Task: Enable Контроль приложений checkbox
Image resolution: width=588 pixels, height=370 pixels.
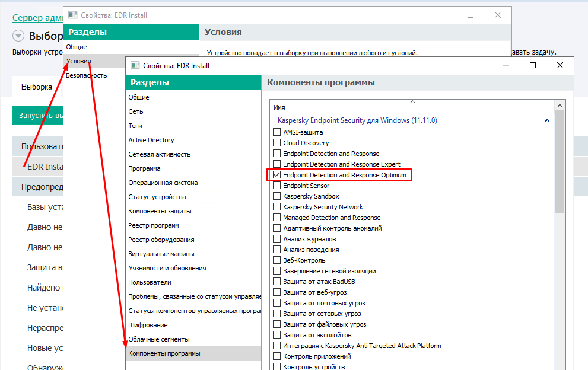Action: (276, 356)
